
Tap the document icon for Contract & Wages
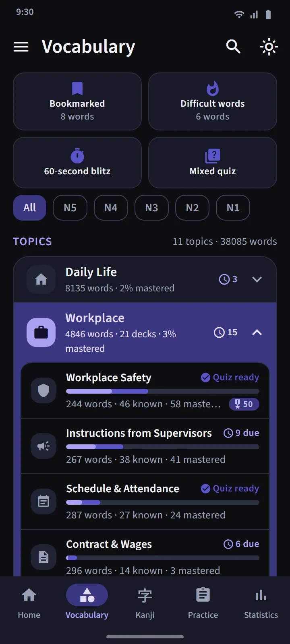click(43, 557)
